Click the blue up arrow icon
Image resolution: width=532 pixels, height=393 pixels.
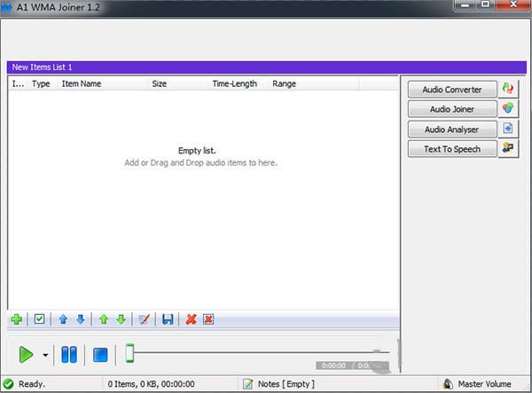coord(63,319)
